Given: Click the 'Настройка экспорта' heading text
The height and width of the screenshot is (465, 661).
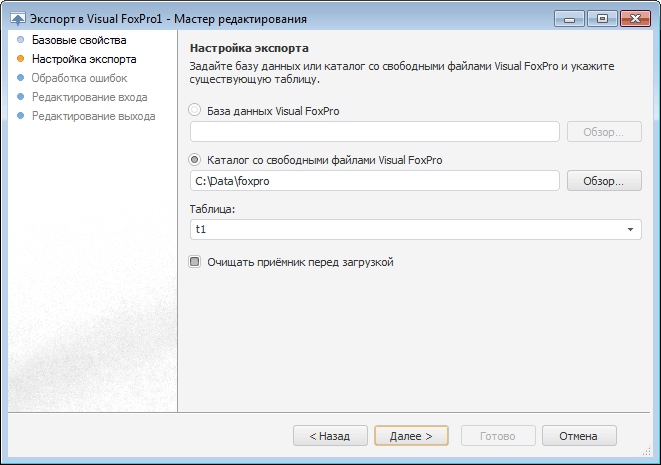Looking at the screenshot, I should point(249,48).
